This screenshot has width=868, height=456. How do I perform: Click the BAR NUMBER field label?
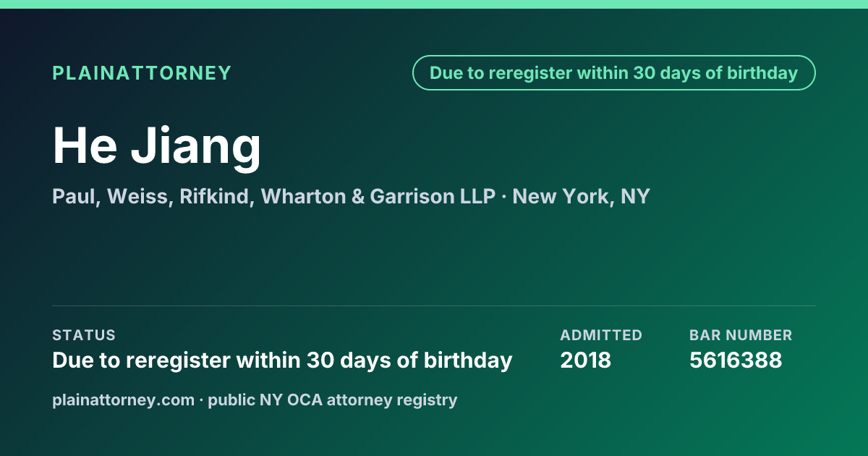[x=741, y=335]
